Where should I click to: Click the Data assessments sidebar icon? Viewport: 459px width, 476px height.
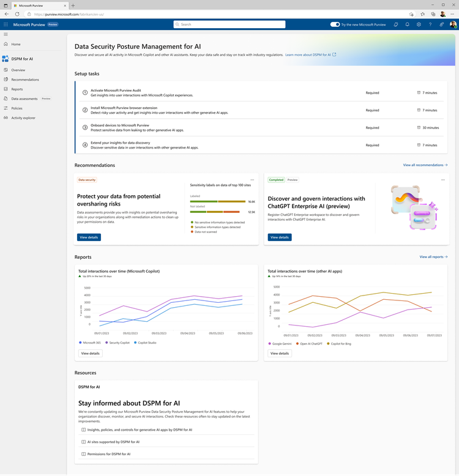(5, 99)
